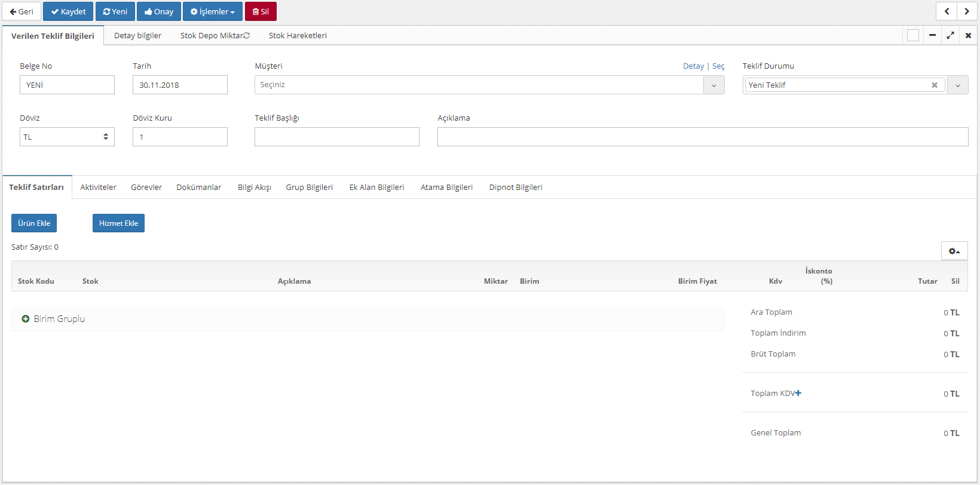
Task: Open the gear settings menu above the table
Action: (x=954, y=251)
